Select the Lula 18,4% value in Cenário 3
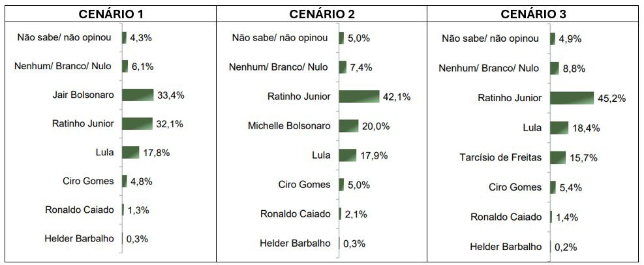 click(x=586, y=128)
